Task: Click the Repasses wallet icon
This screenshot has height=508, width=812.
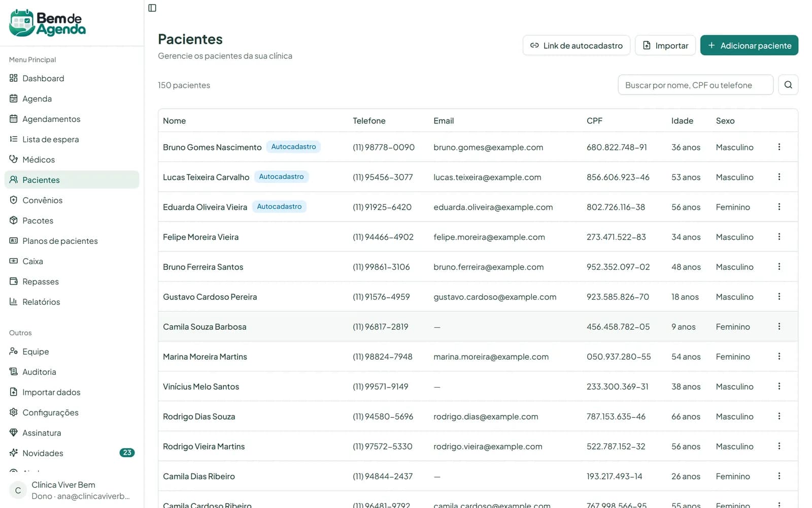Action: coord(14,281)
